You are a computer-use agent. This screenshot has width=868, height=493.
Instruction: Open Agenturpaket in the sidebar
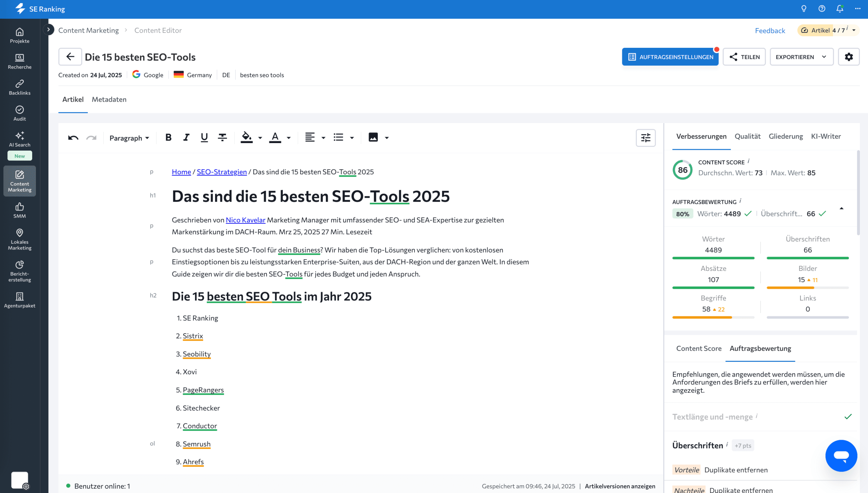pos(20,300)
